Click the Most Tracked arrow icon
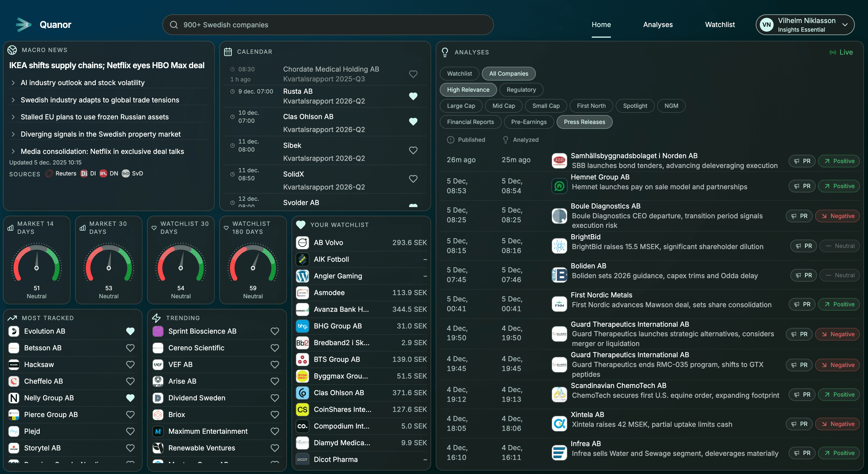Viewport: 868px width, 474px height. coord(12,318)
